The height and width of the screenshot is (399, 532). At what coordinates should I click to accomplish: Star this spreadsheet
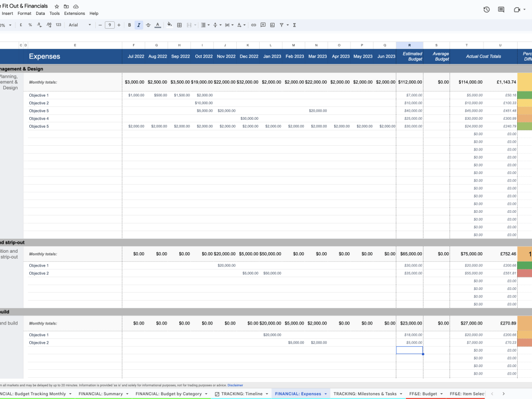coord(57,6)
